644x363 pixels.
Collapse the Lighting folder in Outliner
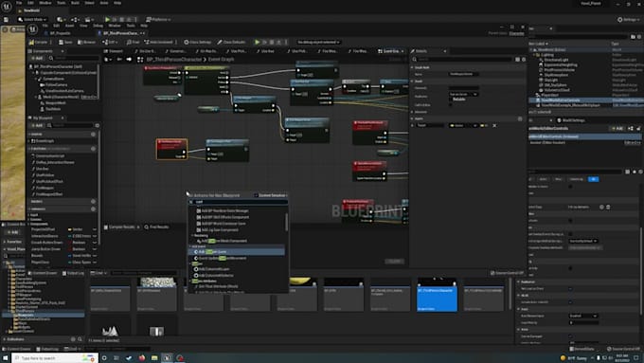coord(534,54)
